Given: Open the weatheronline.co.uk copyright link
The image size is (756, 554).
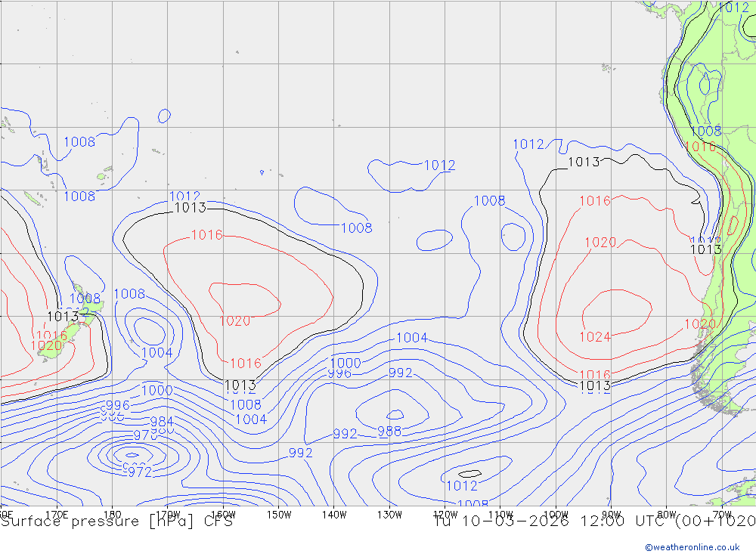Looking at the screenshot, I should [x=692, y=547].
